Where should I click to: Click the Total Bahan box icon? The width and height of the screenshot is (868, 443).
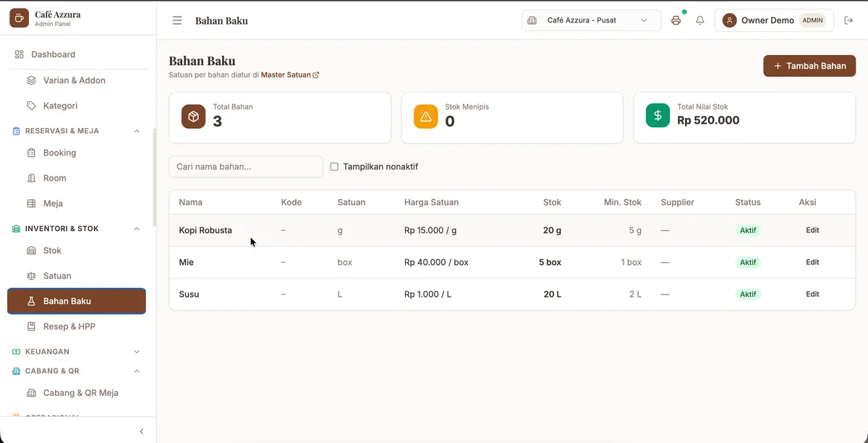tap(193, 117)
